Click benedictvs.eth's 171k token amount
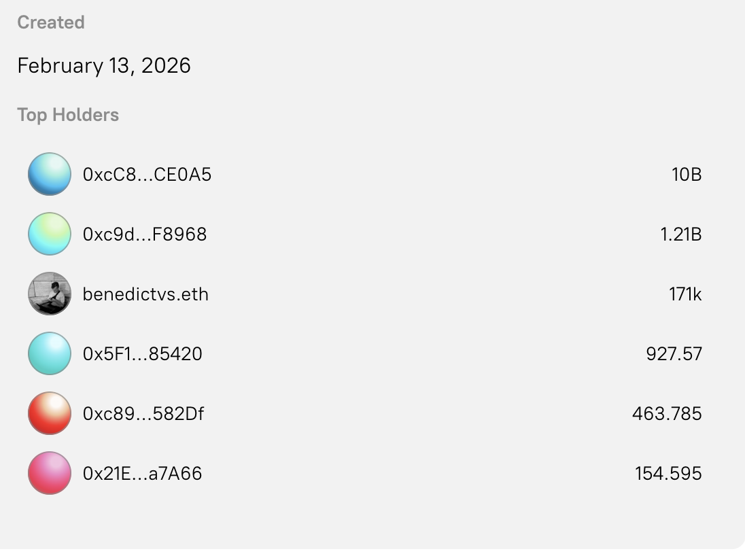The height and width of the screenshot is (560, 745). (685, 294)
